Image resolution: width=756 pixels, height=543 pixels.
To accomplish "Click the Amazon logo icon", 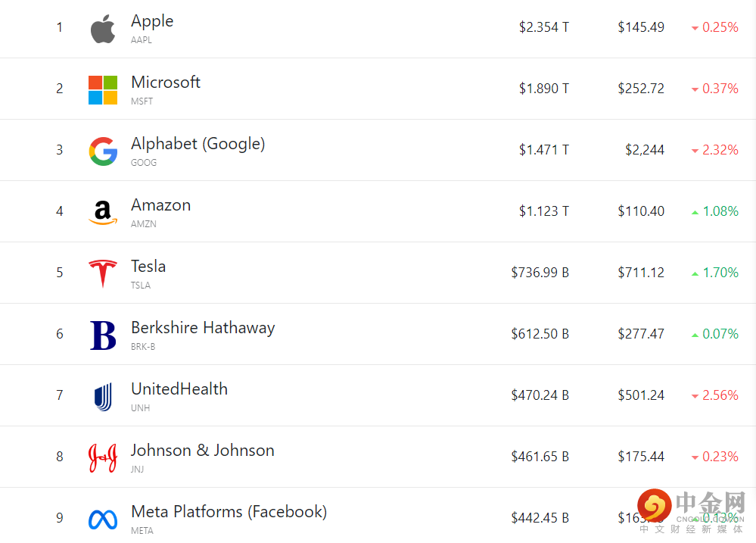I will pos(103,213).
